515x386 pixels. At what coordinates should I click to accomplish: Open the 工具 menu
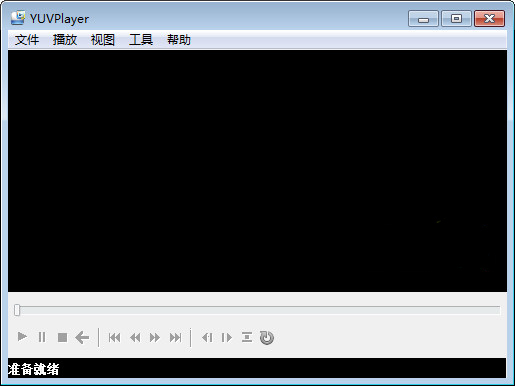(x=141, y=40)
